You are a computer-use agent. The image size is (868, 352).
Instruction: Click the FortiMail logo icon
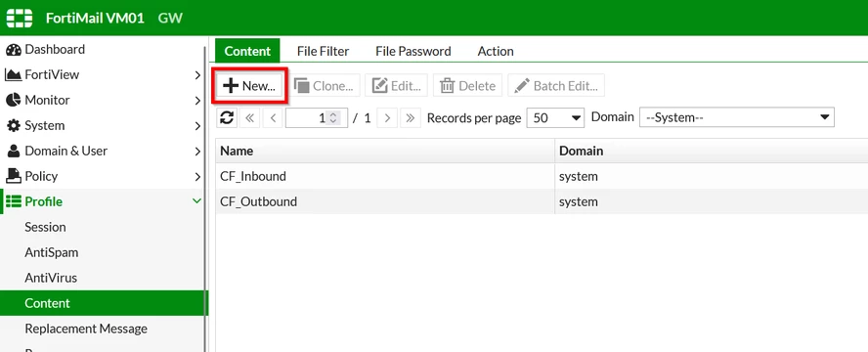pos(19,18)
